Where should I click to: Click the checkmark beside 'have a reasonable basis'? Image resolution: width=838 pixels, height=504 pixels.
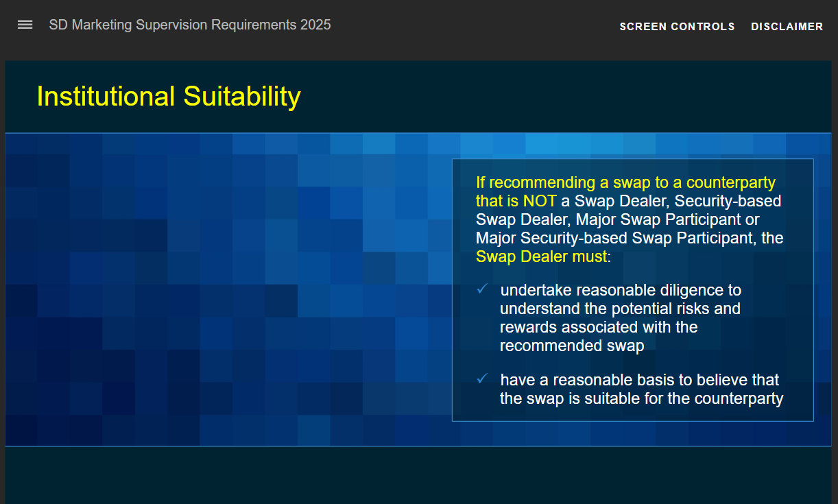tap(482, 379)
